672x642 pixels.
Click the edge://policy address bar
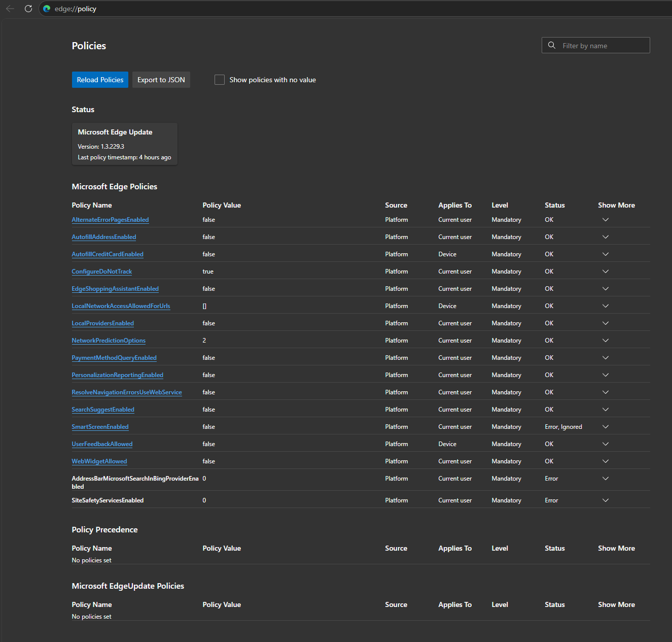(x=355, y=9)
